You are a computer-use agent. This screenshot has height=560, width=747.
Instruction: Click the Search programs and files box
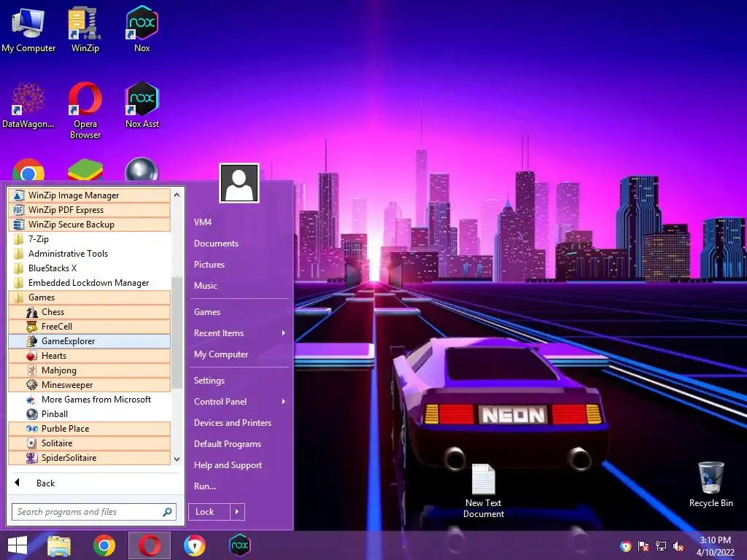pos(94,512)
